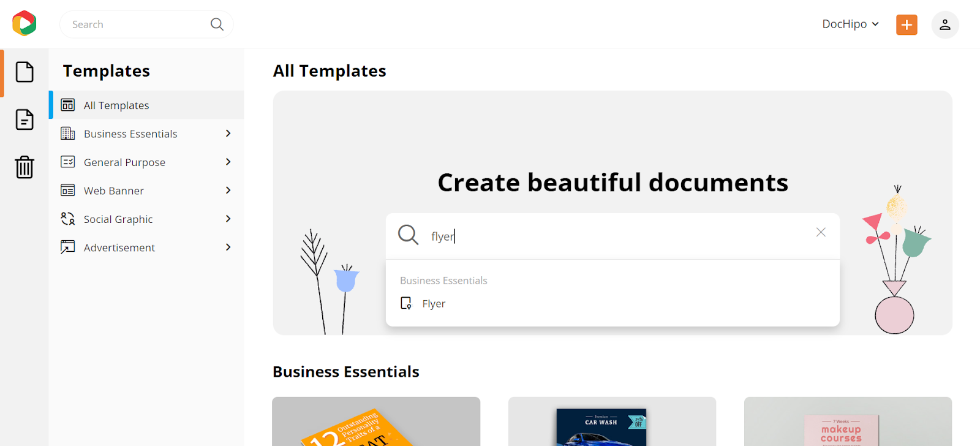Select Social Graphic category
The height and width of the screenshot is (446, 980).
coord(146,219)
